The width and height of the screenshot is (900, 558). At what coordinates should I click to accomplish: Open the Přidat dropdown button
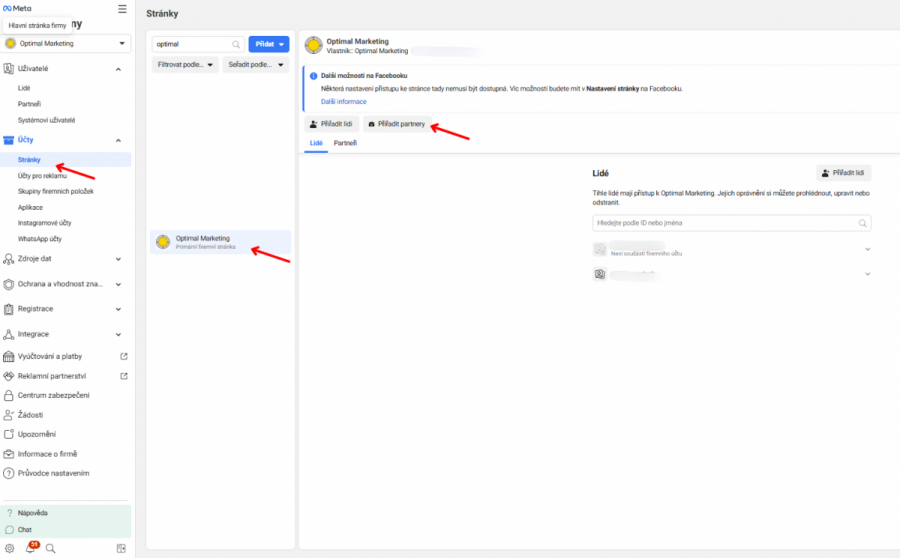[269, 44]
